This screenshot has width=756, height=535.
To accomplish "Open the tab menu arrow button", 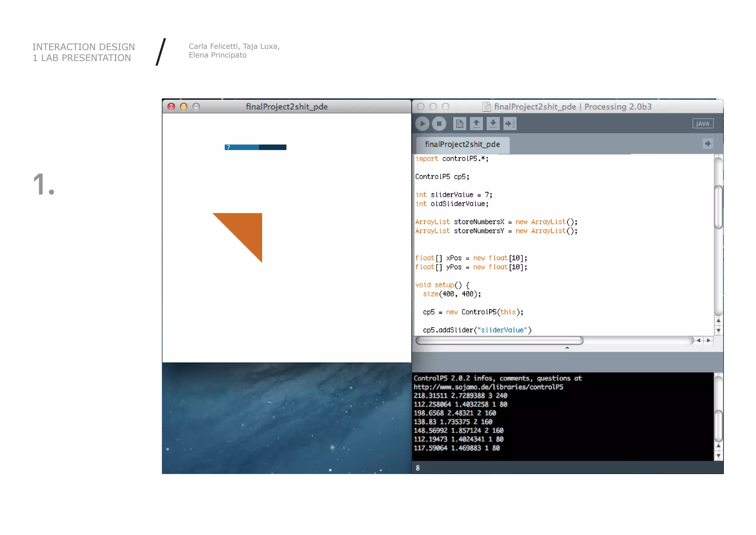I will coord(707,144).
